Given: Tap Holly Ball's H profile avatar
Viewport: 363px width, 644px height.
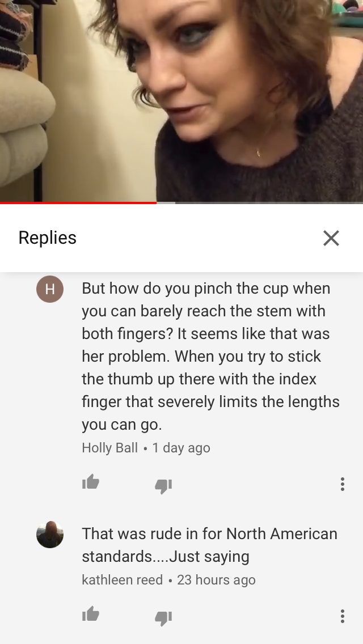Looking at the screenshot, I should tap(50, 289).
